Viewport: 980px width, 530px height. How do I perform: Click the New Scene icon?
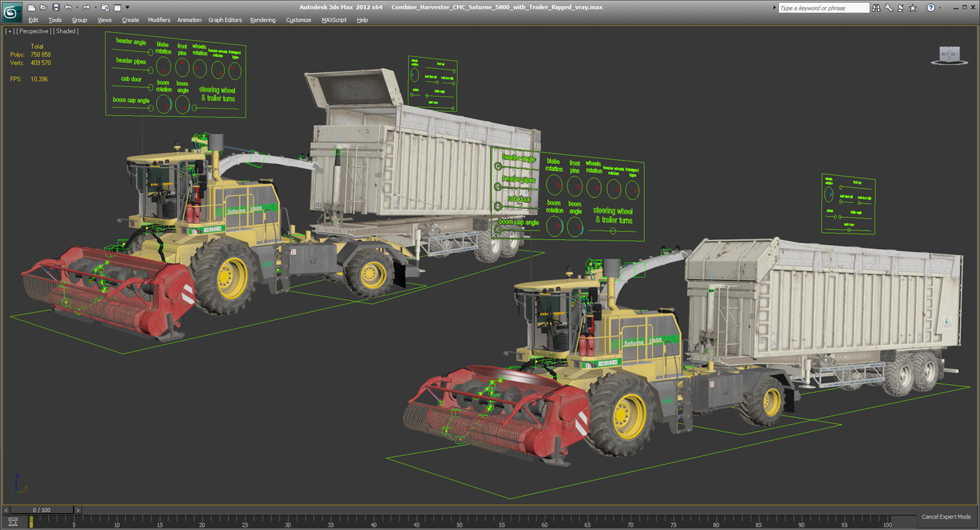31,7
